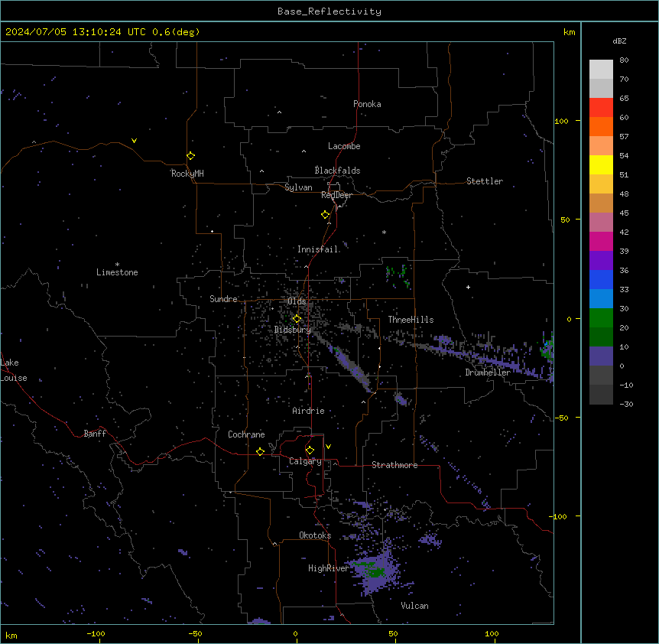Image resolution: width=659 pixels, height=644 pixels.
Task: Click the white plus marker north of Drumheller
Action: pyautogui.click(x=468, y=287)
